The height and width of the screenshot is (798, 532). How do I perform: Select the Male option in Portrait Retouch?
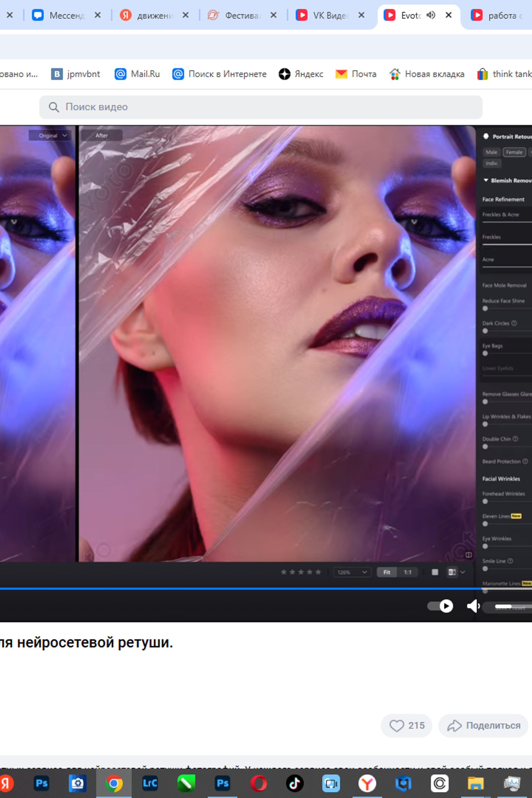[491, 152]
